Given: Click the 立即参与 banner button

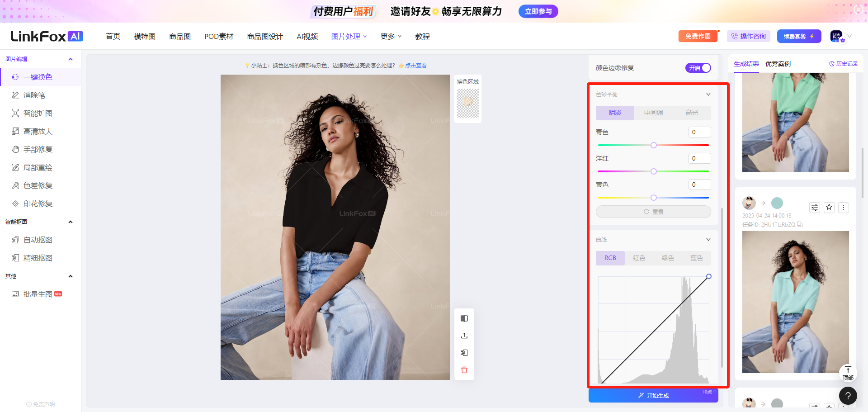Looking at the screenshot, I should coord(538,11).
